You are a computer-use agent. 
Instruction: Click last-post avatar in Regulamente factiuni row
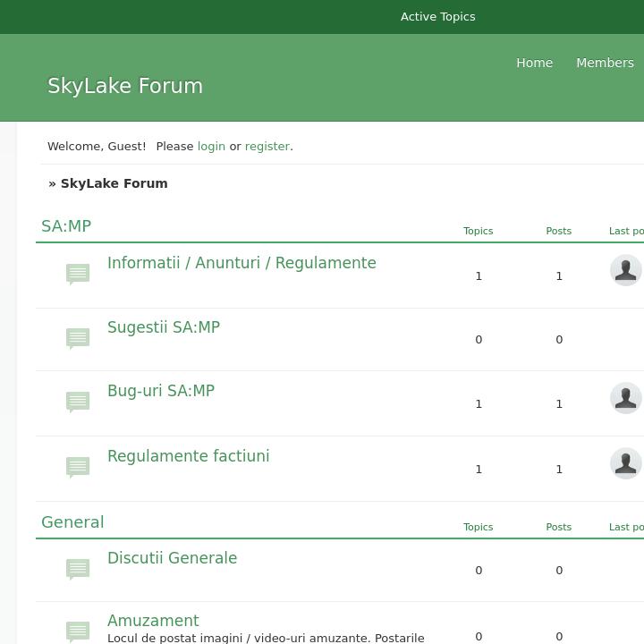pyautogui.click(x=625, y=463)
